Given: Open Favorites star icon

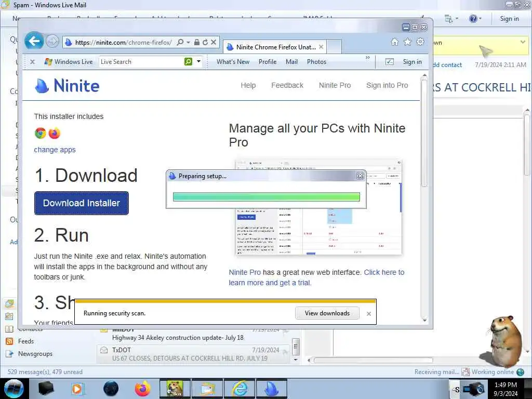Looking at the screenshot, I should pyautogui.click(x=407, y=42).
